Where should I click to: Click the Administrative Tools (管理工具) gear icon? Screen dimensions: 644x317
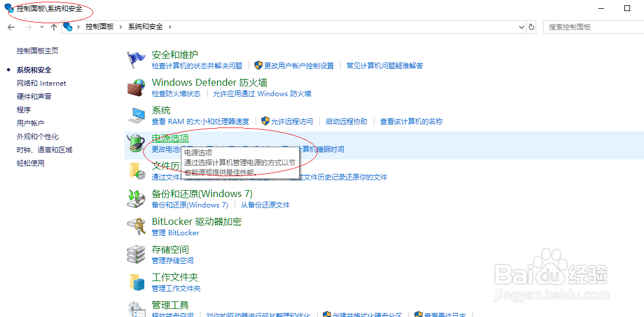tap(136, 309)
